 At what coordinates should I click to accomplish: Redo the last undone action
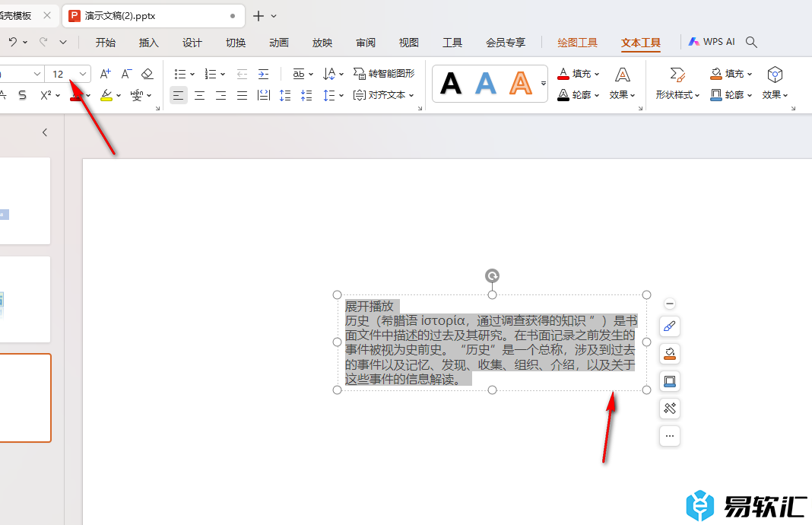coord(43,42)
